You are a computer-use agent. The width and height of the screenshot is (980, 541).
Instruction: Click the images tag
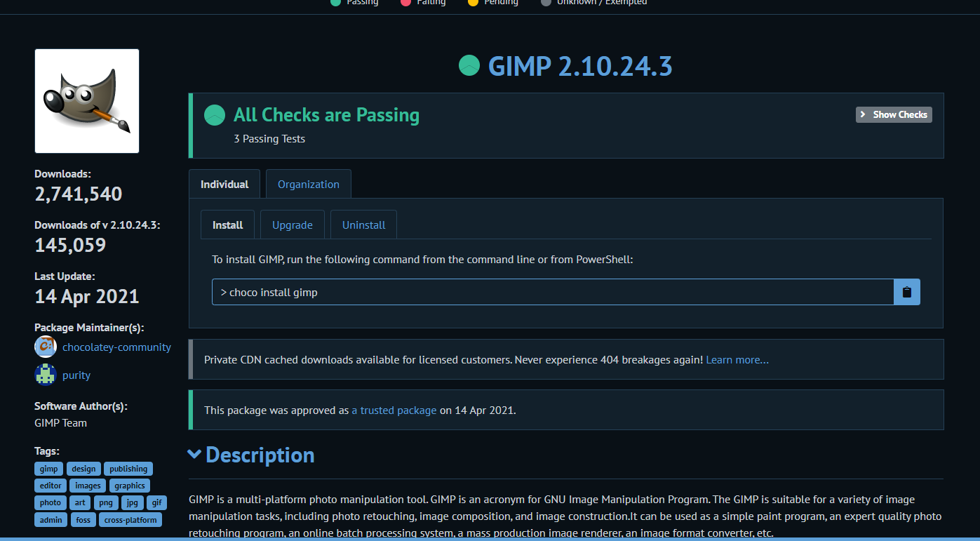[88, 485]
